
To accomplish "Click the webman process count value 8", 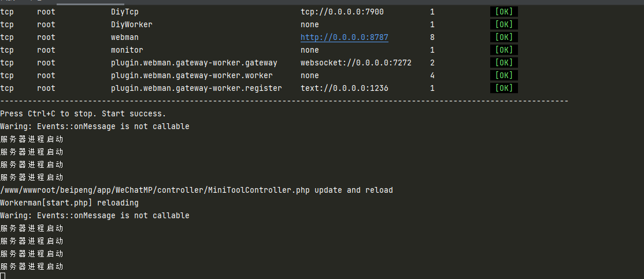I will coord(432,38).
